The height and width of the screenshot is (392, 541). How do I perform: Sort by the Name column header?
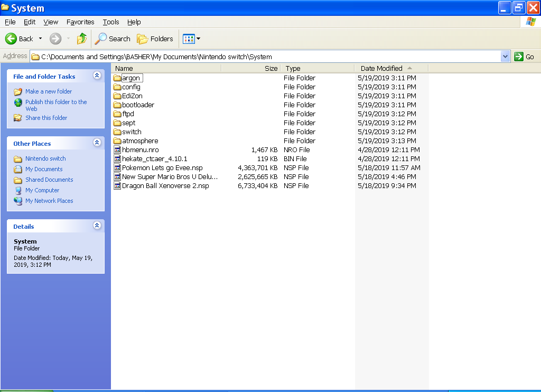[x=166, y=68]
